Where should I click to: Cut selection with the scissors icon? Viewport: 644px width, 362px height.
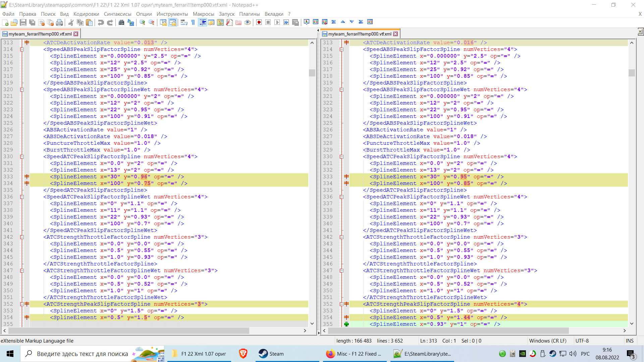click(x=71, y=22)
